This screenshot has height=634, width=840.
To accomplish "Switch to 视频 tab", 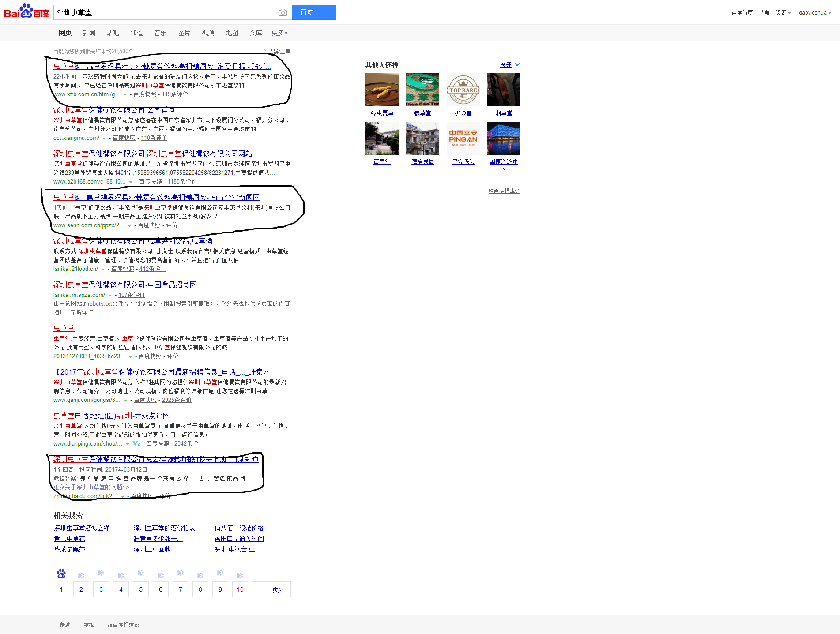I will click(x=208, y=33).
